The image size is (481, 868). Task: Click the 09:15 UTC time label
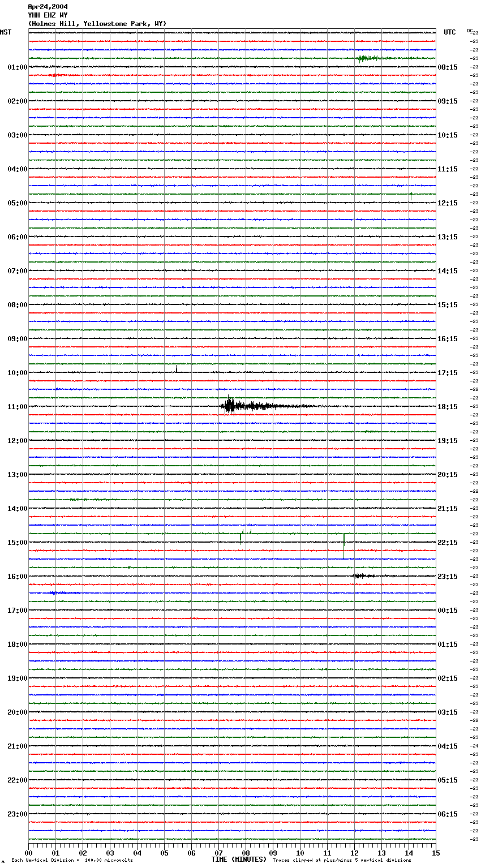448,101
